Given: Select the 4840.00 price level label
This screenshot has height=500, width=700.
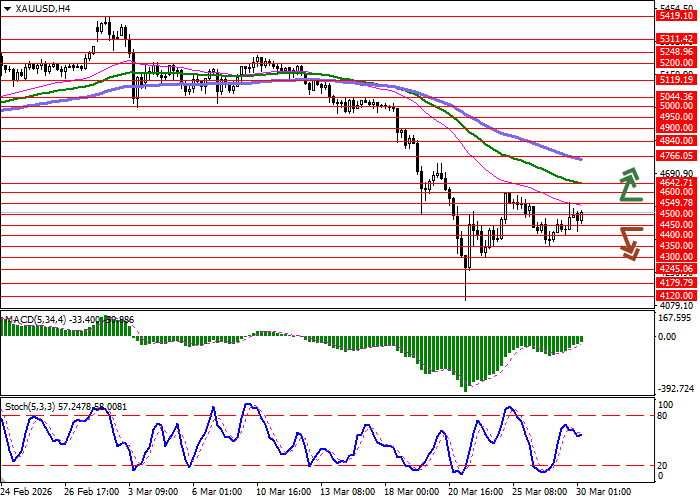Looking at the screenshot, I should click(676, 141).
